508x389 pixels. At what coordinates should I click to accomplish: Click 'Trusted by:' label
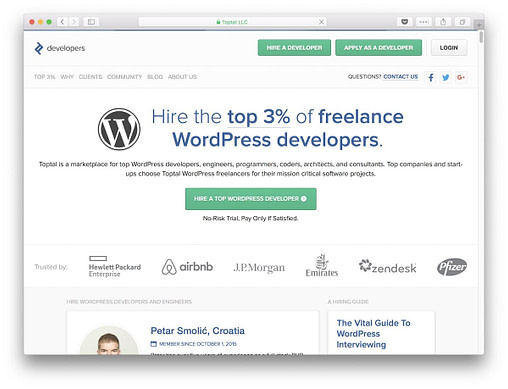(x=51, y=267)
